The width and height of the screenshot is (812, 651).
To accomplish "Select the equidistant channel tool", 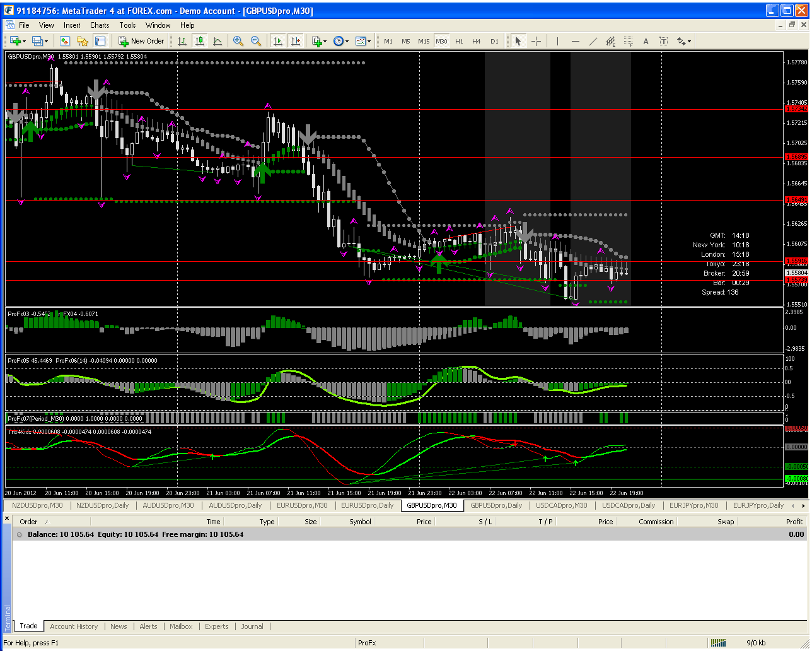I will click(x=610, y=41).
